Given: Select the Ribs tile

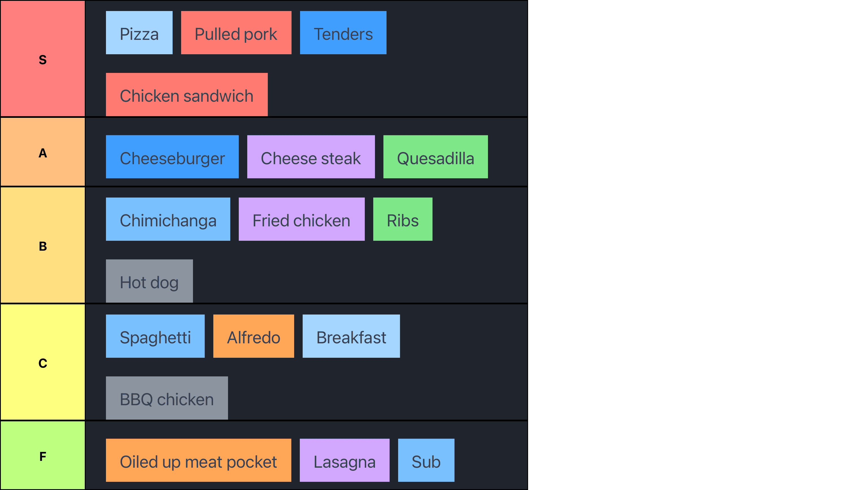Looking at the screenshot, I should [x=403, y=219].
